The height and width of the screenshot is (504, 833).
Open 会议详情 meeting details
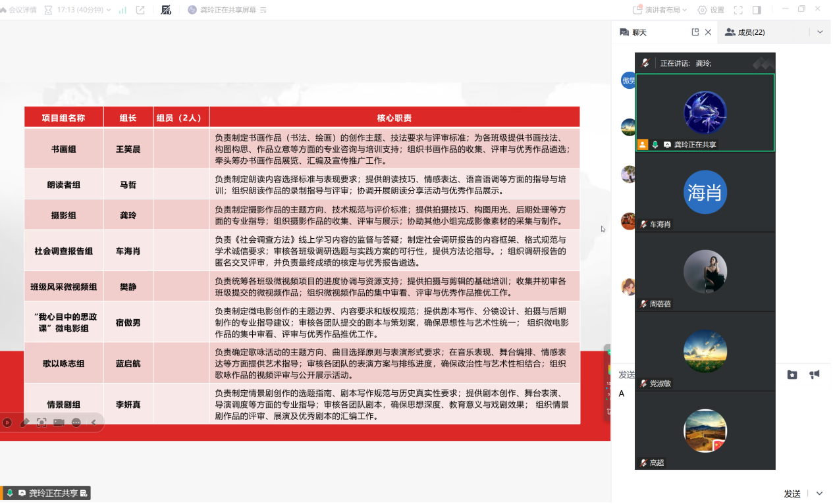point(17,10)
